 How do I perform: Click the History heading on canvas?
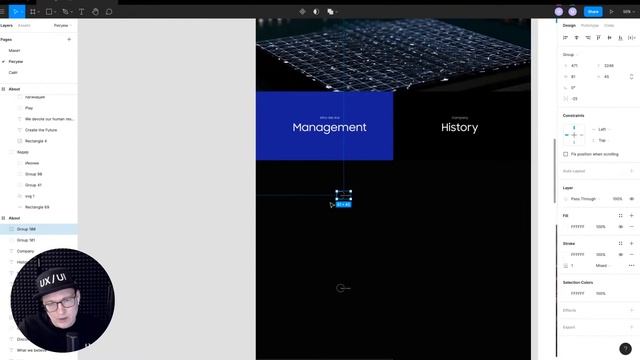(x=460, y=127)
